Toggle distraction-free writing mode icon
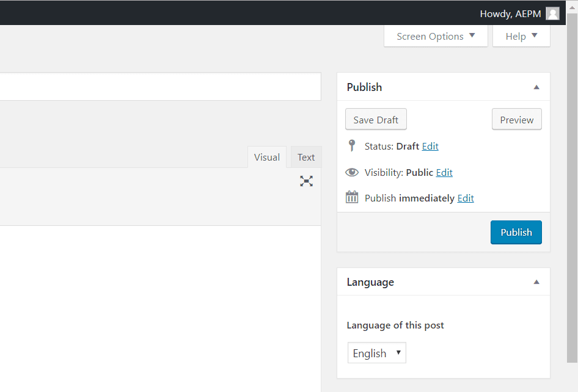This screenshot has width=578, height=392. point(306,181)
